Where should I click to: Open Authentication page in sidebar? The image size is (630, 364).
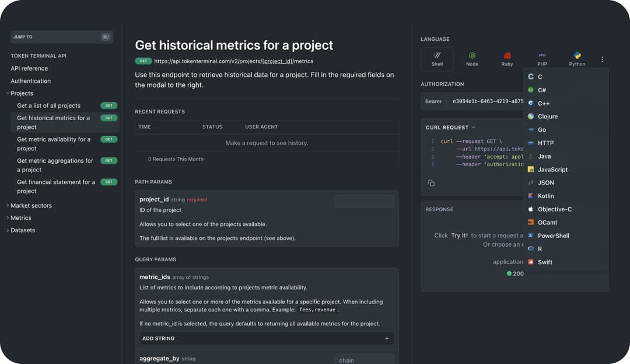(x=30, y=80)
